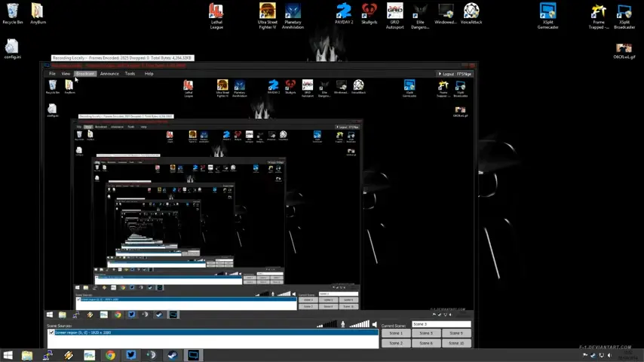This screenshot has height=362, width=644.
Task: Click the system tray volume icon
Action: click(609, 355)
